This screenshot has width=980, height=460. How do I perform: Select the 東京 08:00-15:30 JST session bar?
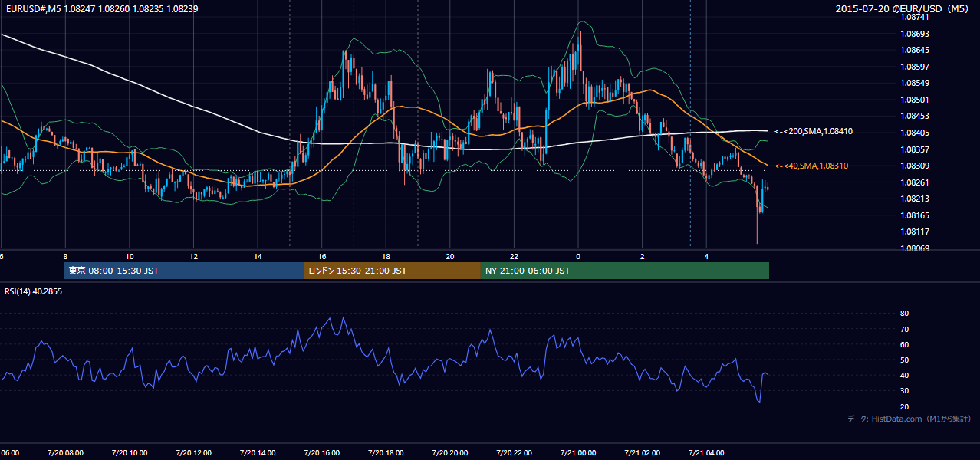click(185, 271)
